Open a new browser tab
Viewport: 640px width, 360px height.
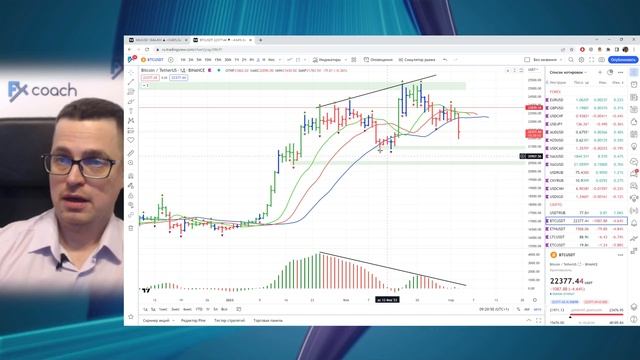(x=260, y=40)
